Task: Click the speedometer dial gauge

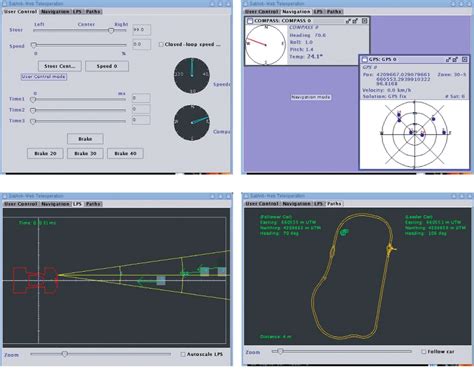Action: click(x=192, y=76)
